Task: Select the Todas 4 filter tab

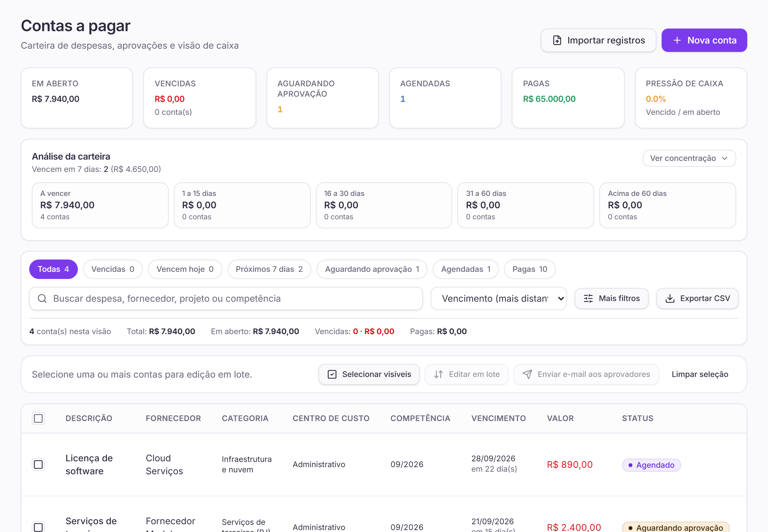Action: pyautogui.click(x=53, y=269)
